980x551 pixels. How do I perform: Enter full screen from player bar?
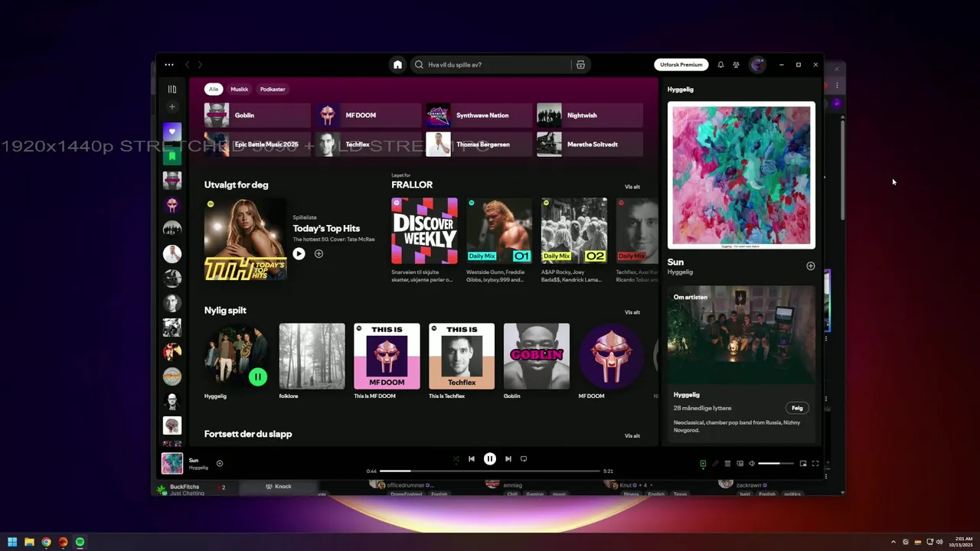coord(815,464)
